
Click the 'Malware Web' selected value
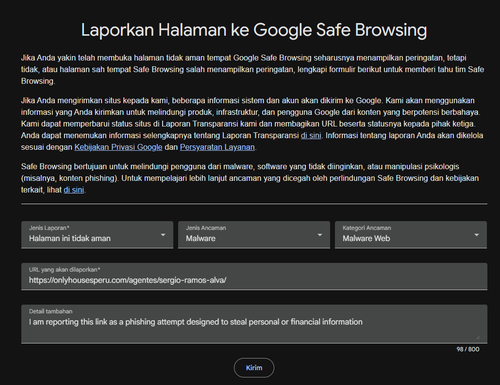tap(366, 238)
